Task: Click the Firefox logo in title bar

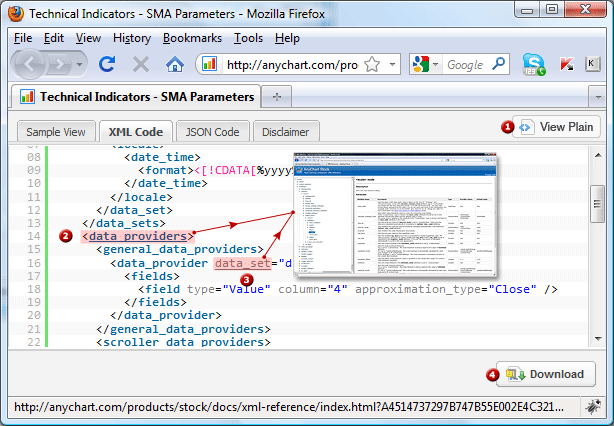Action: coord(16,14)
